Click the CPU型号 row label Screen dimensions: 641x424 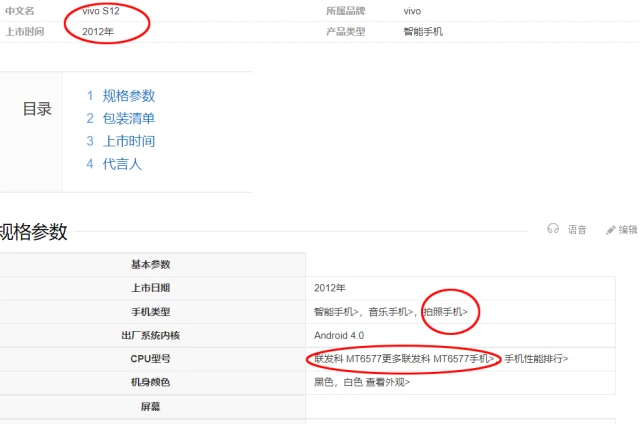150,359
